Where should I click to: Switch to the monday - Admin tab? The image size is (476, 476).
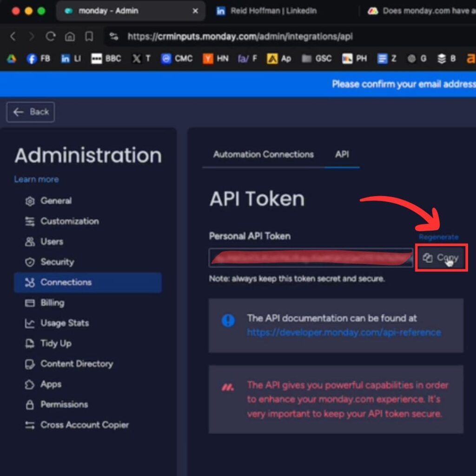coord(131,11)
